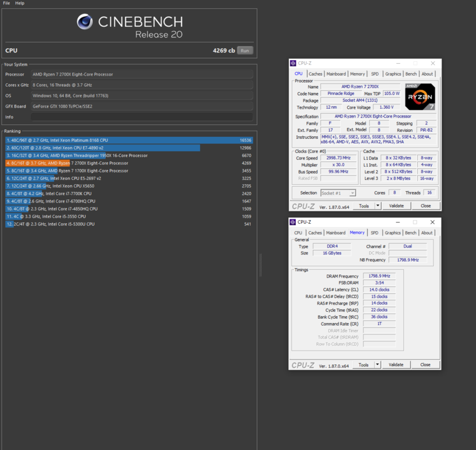
Task: Expand Tools dropdown arrow in lower CPU-Z window
Action: (378, 365)
